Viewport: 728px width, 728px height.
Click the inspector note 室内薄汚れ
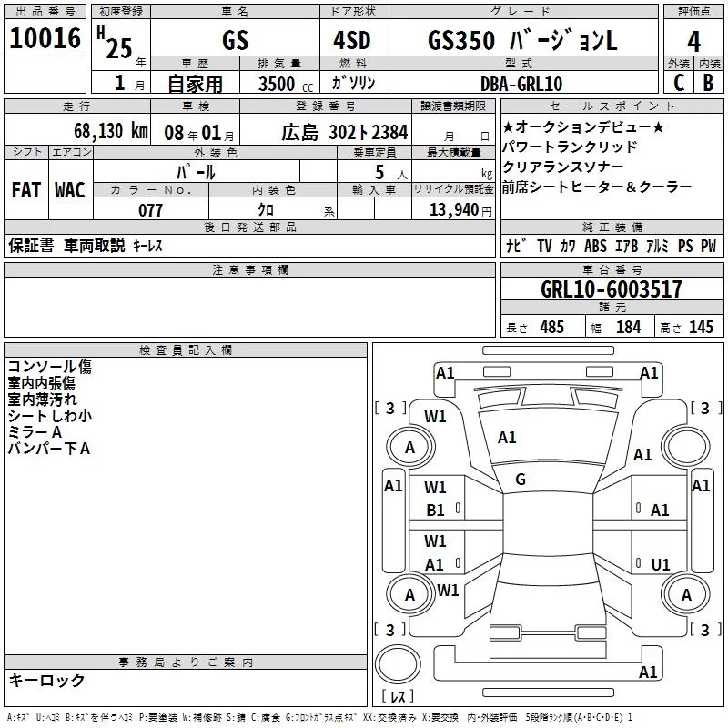click(42, 399)
